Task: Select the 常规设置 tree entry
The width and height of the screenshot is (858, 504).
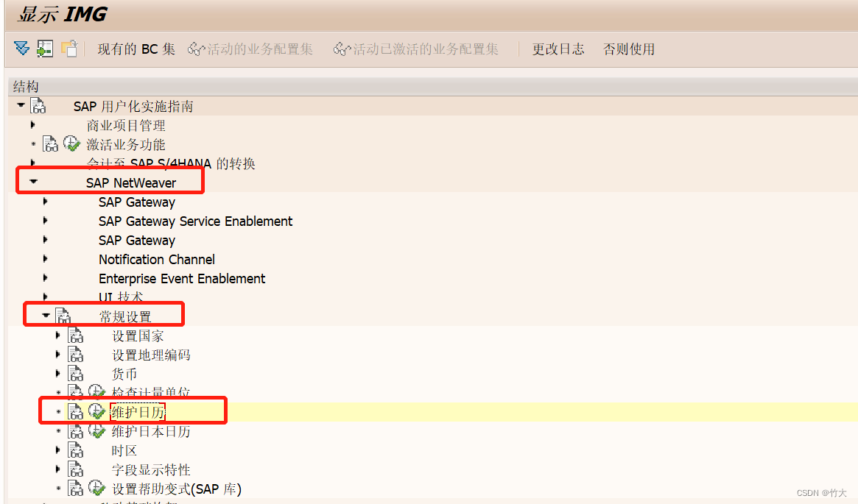Action: pos(125,316)
